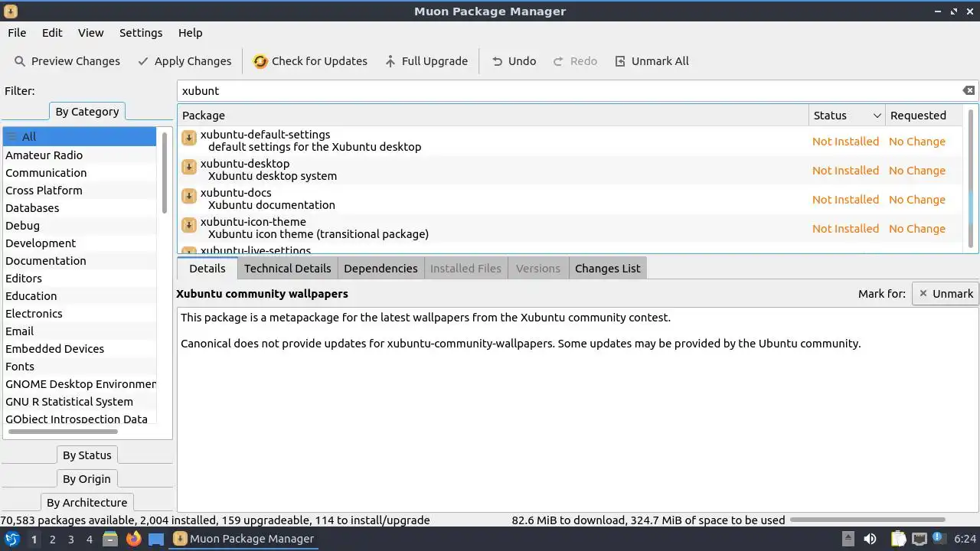Click the Preview Changes toolbar button
The width and height of the screenshot is (980, 551).
67,61
